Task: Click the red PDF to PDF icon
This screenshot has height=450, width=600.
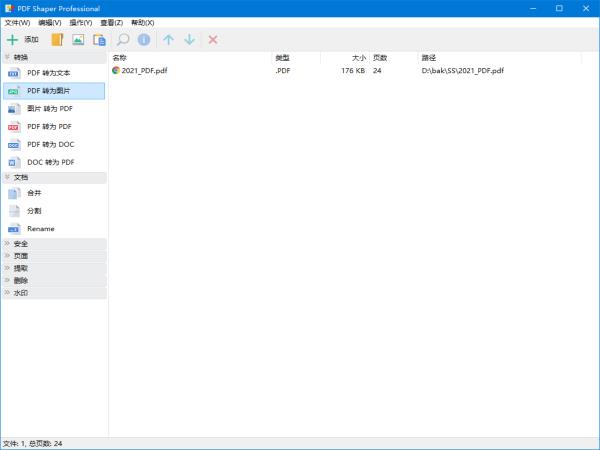Action: (x=14, y=127)
